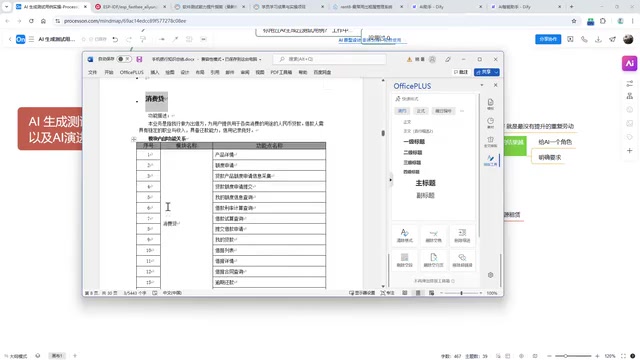Click the Word document vertical scrollbar thumb
The width and height of the screenshot is (640, 360).
383,133
